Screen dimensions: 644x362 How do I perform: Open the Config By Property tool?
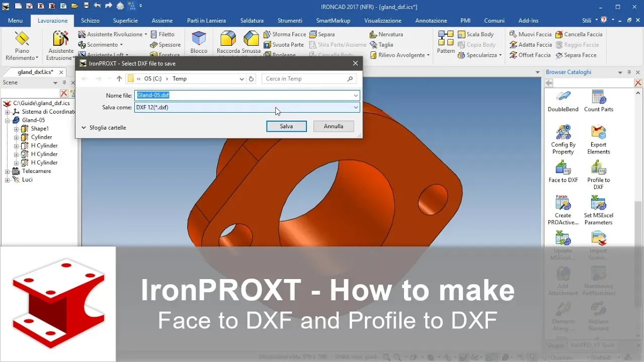pos(563,140)
